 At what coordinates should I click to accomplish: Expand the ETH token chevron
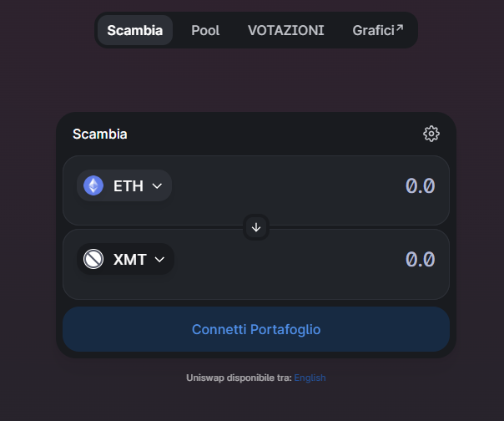pos(157,186)
